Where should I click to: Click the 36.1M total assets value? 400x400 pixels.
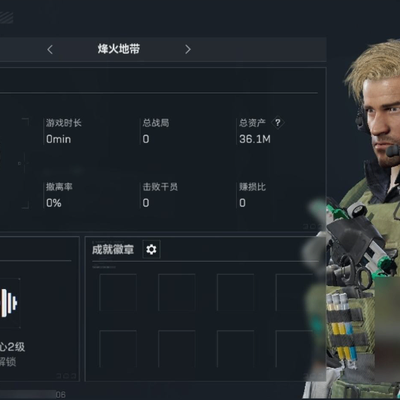click(255, 139)
